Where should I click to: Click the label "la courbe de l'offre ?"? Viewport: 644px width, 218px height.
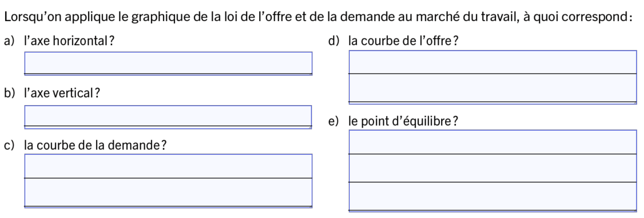point(403,41)
